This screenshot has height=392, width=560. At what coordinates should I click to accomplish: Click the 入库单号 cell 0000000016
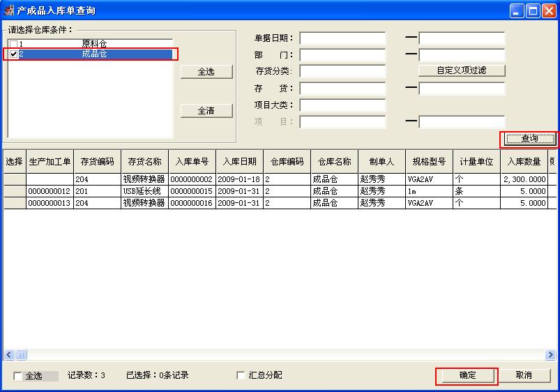(x=192, y=203)
